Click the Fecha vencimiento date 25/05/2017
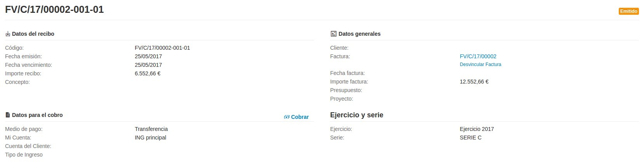Viewport: 644px width, 162px height. [148, 65]
